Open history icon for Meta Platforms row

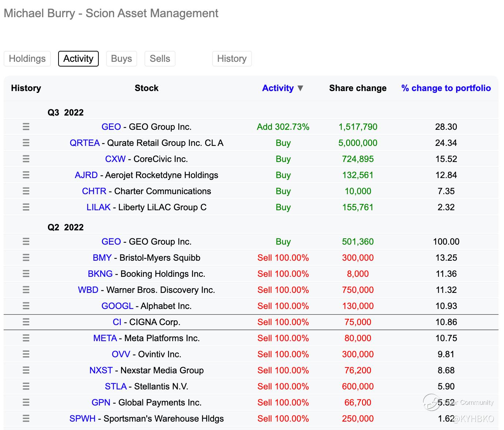(26, 338)
